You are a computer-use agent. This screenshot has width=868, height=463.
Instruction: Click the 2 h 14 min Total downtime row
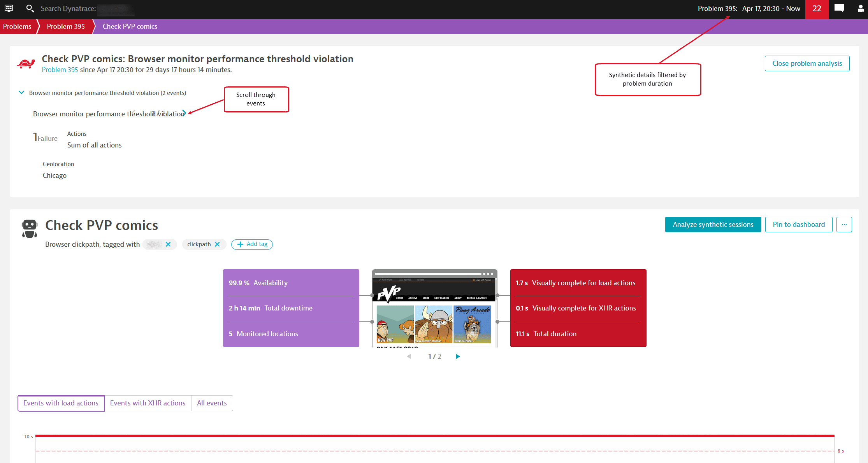291,308
